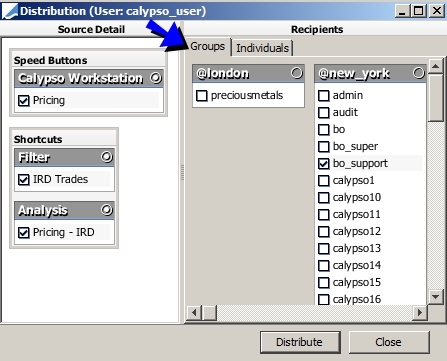Uncheck the bo_support recipient checkbox
This screenshot has width=447, height=361.
tap(324, 164)
